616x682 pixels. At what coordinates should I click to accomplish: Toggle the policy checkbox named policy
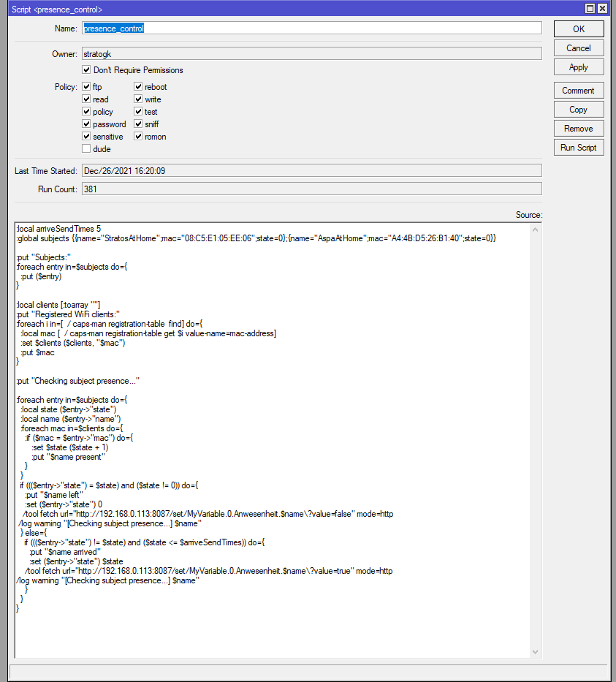tap(86, 111)
